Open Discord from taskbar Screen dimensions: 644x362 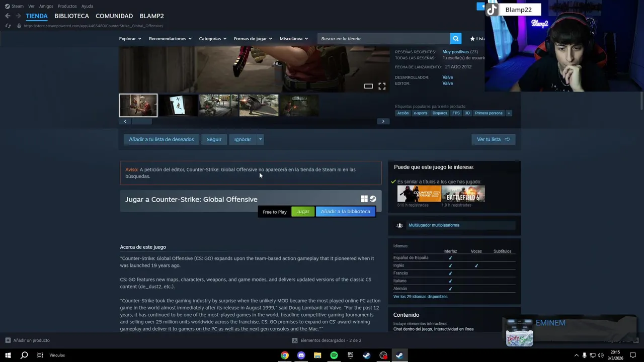point(301,355)
